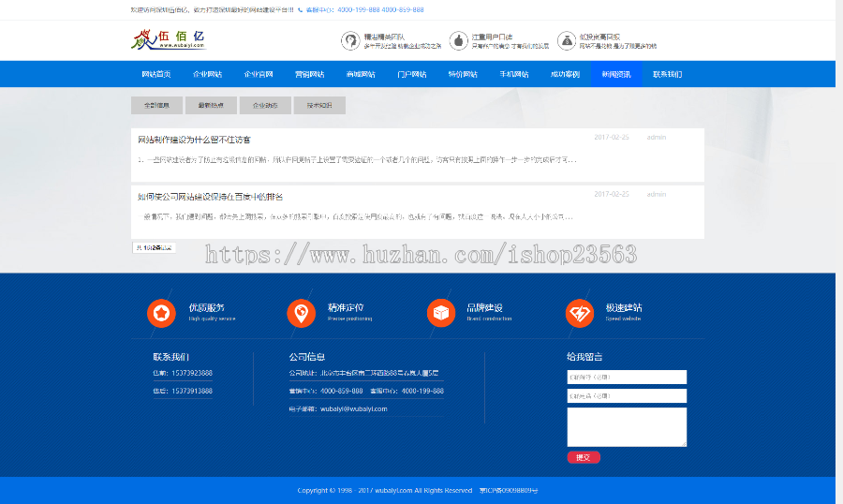Image resolution: width=843 pixels, height=504 pixels.
Task: Focus the first message form input field
Action: coord(627,377)
